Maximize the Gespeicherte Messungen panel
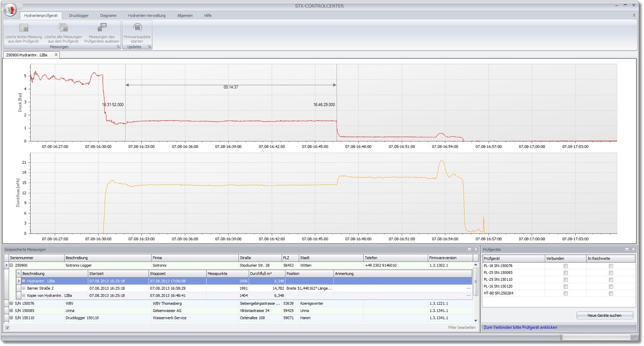The width and height of the screenshot is (644, 346). tap(469, 250)
